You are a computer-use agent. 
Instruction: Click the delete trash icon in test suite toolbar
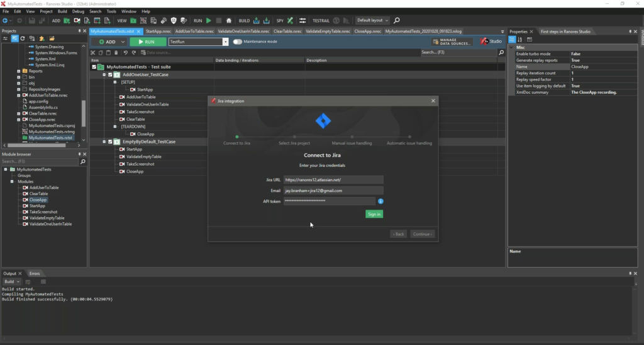pos(116,53)
